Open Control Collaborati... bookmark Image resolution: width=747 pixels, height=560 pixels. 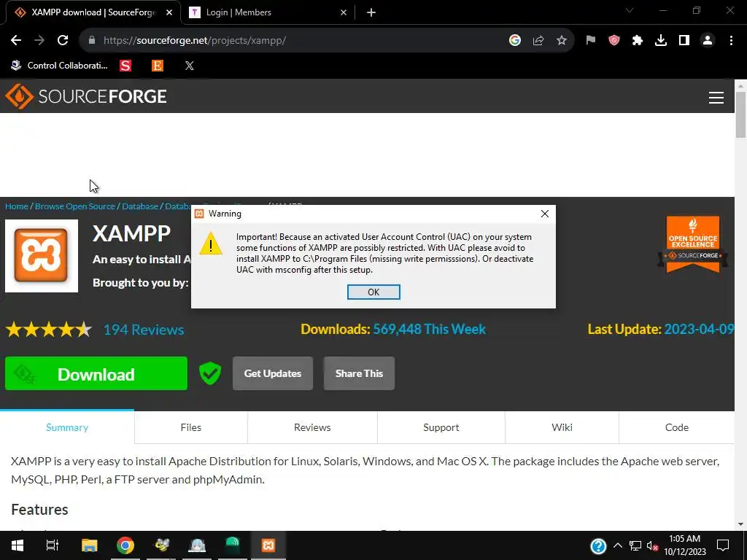point(60,66)
